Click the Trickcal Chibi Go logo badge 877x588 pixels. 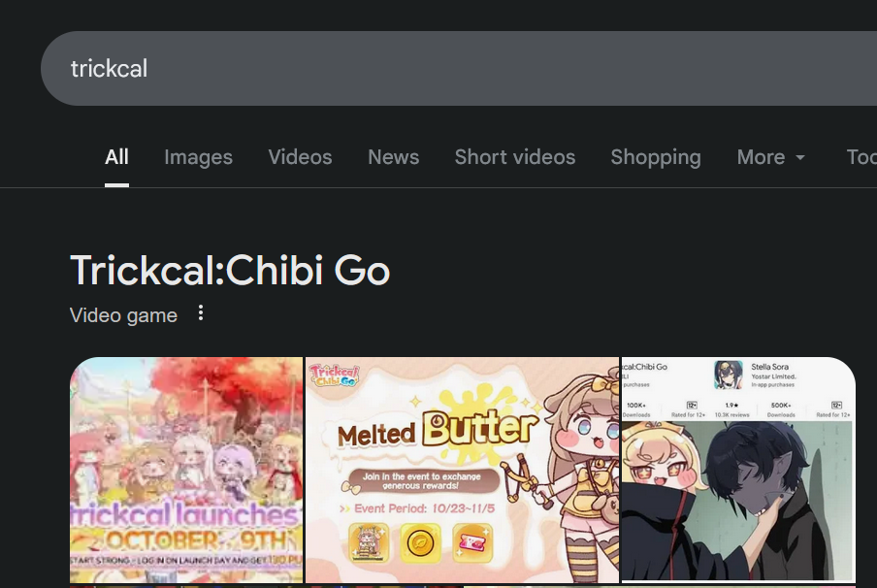click(x=334, y=375)
